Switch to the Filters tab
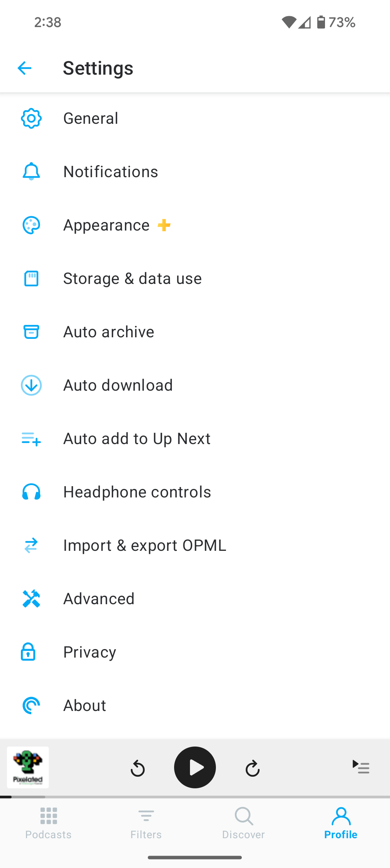 point(146,822)
